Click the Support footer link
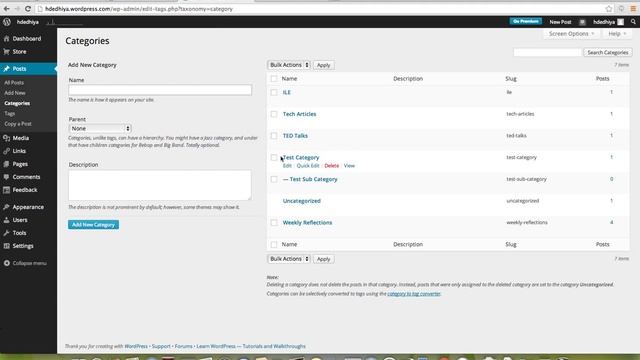 pos(161,346)
